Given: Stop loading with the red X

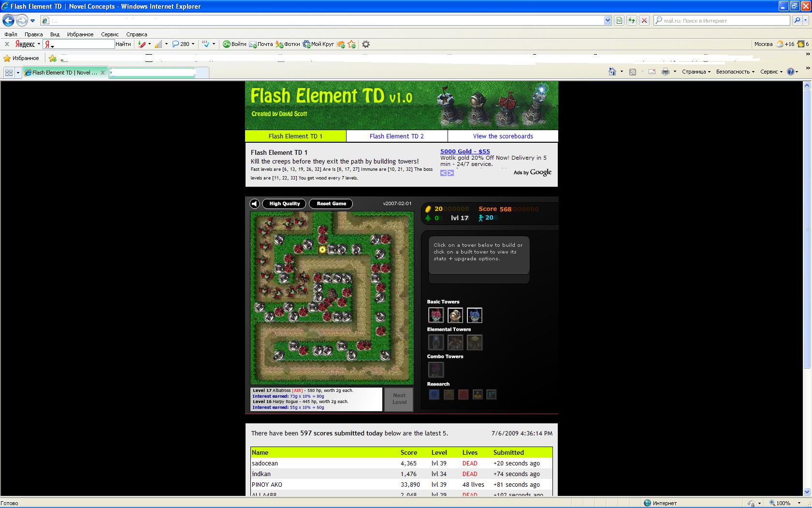Looking at the screenshot, I should pyautogui.click(x=644, y=20).
